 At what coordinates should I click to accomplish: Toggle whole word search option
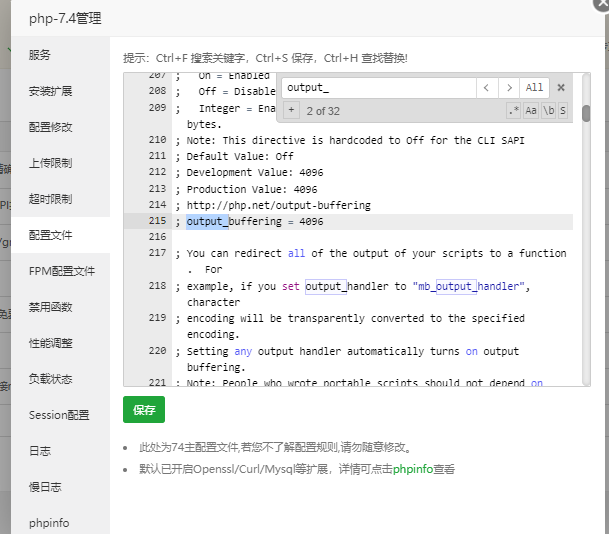(x=548, y=110)
